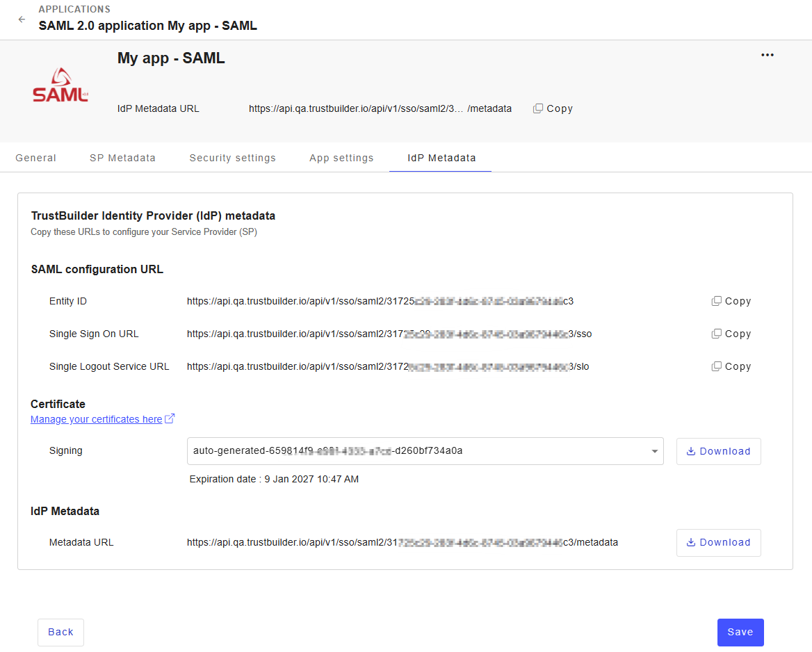The height and width of the screenshot is (652, 812).
Task: Download the IdP metadata file
Action: coord(718,542)
